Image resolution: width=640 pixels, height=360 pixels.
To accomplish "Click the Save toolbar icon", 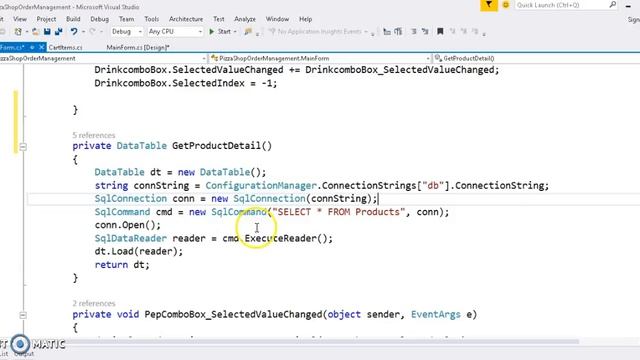I will pyautogui.click(x=47, y=31).
